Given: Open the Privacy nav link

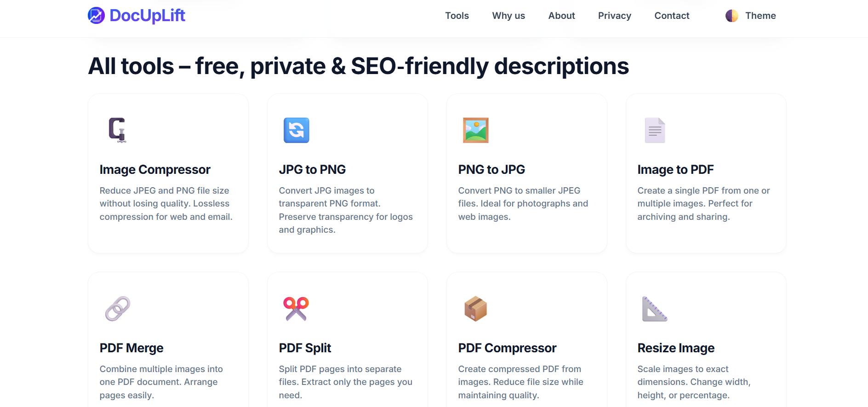Looking at the screenshot, I should [614, 16].
